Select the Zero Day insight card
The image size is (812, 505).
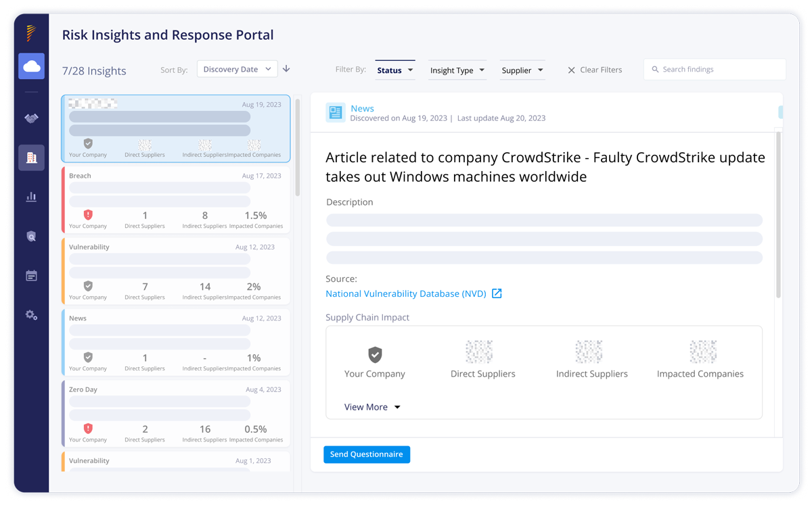(x=176, y=413)
